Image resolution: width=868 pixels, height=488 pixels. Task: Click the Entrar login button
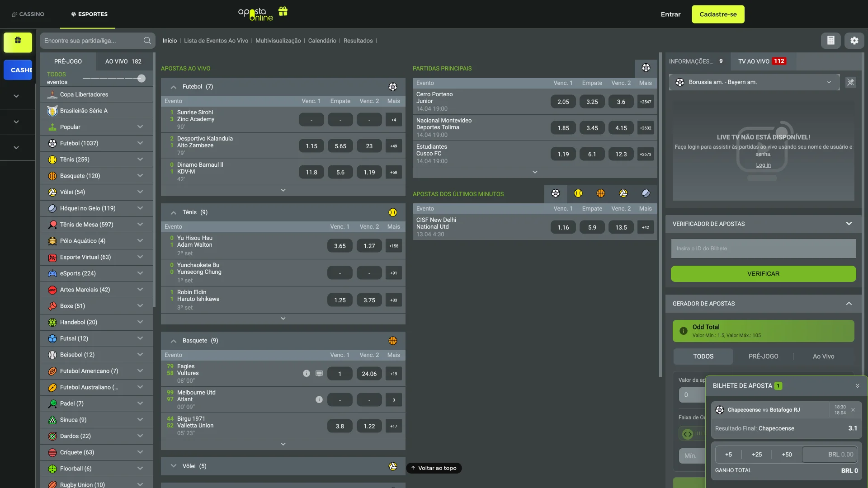[670, 14]
